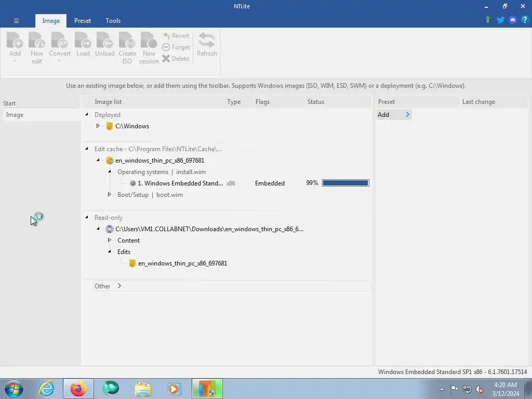This screenshot has height=399, width=532.
Task: Click the 99% loading progress bar
Action: [x=345, y=183]
